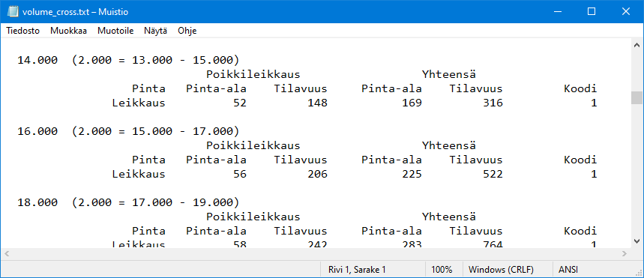Open the Näytä menu
This screenshot has height=278, width=644.
[155, 31]
